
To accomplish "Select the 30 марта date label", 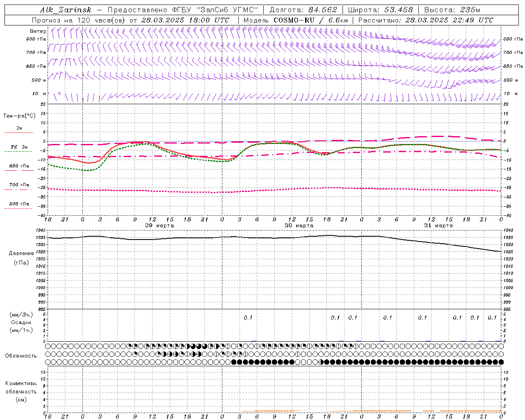I will [299, 226].
